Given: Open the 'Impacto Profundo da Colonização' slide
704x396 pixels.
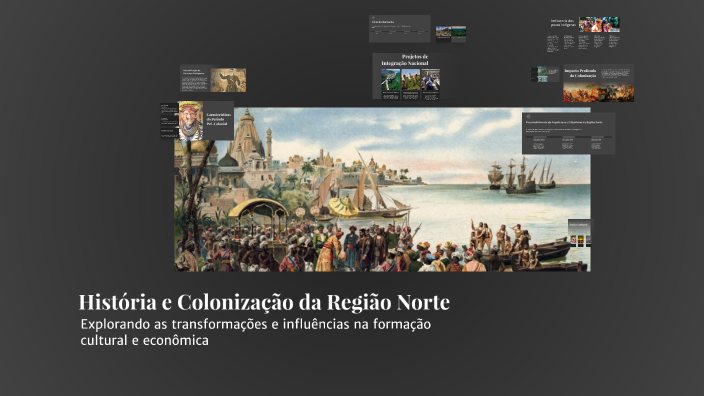Looking at the screenshot, I should coord(598,83).
